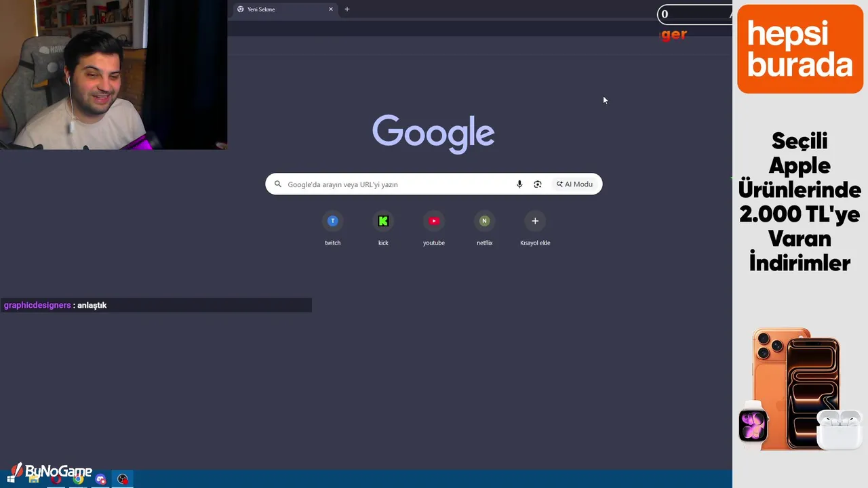The image size is (868, 488).
Task: Open AI Modu in Google search bar
Action: (574, 184)
